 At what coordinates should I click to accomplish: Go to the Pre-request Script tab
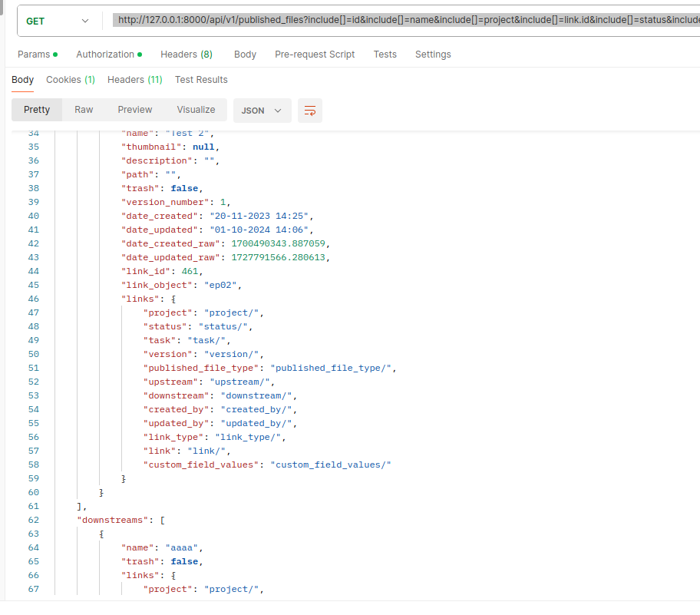click(315, 55)
